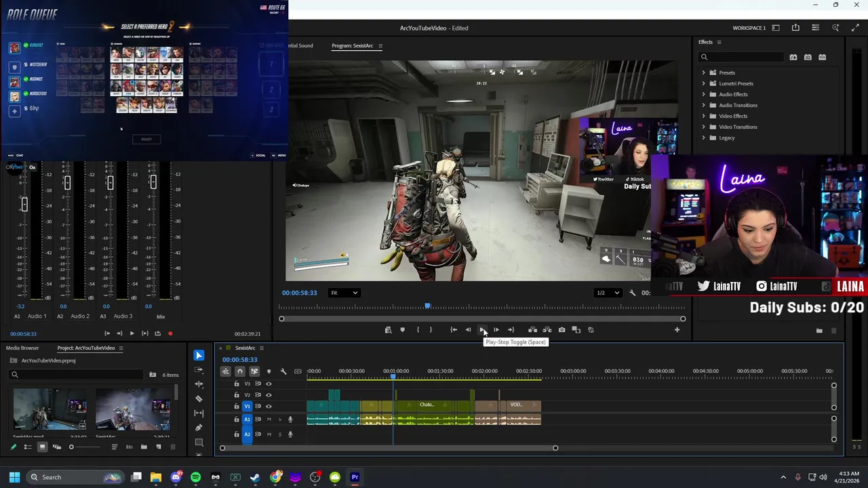Click the red record button in audio mixer
Screen dimensions: 868x488
pyautogui.click(x=170, y=333)
